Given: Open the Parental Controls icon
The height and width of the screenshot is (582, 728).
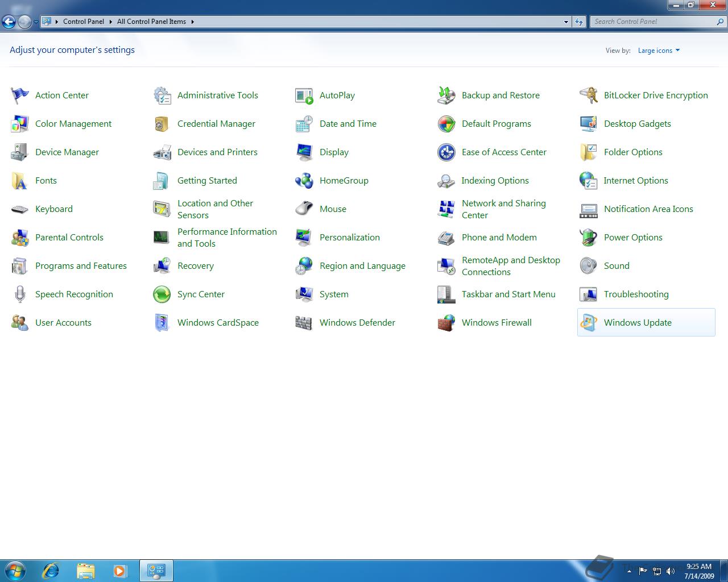Looking at the screenshot, I should point(20,238).
